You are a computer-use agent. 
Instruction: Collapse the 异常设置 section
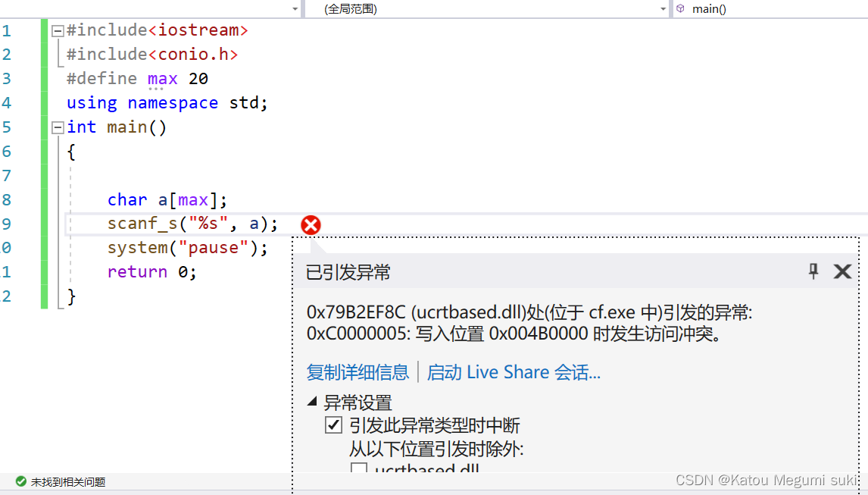pos(311,402)
